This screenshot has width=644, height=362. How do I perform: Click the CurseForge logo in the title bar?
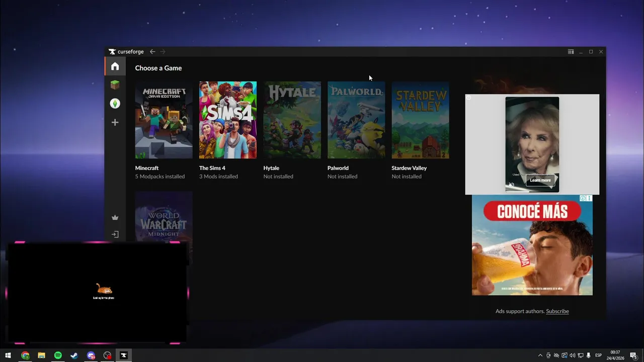[126, 52]
